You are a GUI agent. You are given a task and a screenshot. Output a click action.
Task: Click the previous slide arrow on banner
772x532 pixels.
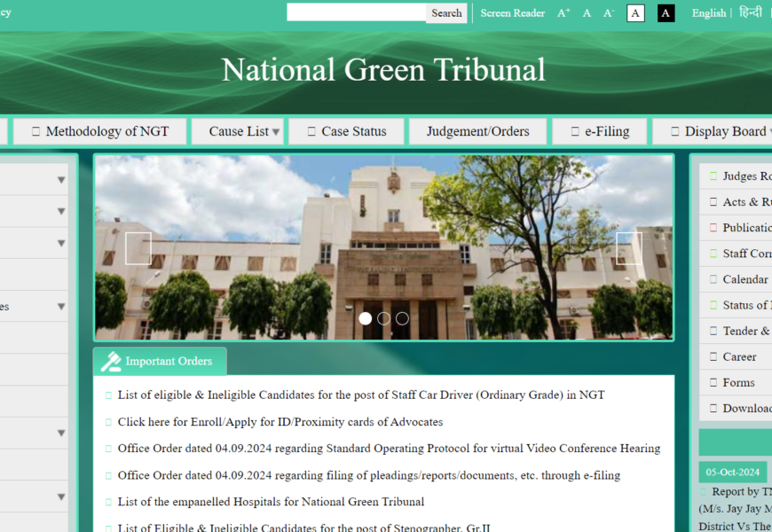138,248
